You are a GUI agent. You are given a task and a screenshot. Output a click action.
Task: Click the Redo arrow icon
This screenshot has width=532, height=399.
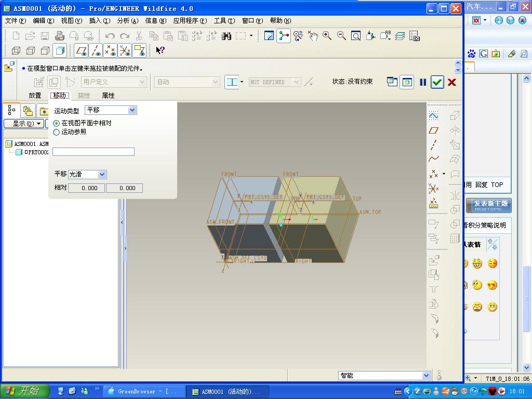click(x=125, y=36)
